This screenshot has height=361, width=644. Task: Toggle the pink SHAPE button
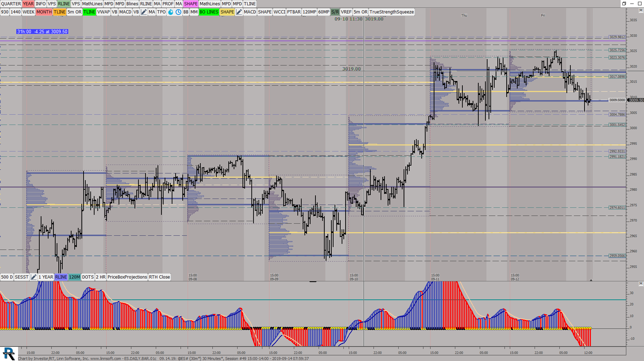pyautogui.click(x=190, y=4)
